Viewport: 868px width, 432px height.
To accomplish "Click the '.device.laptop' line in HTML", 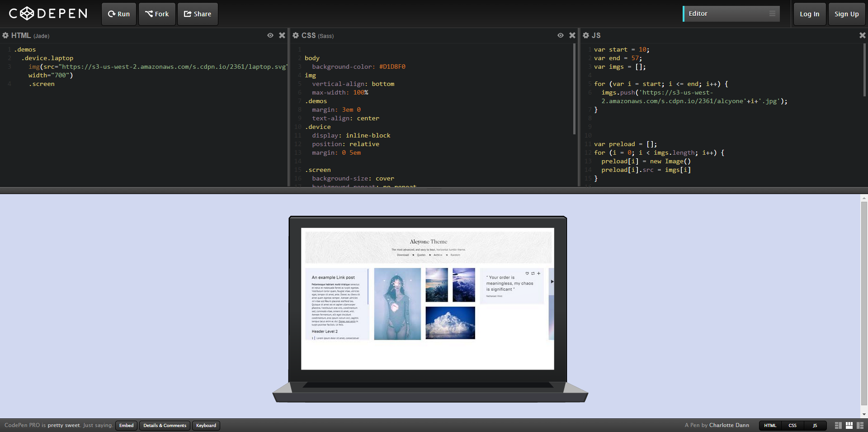I will tap(47, 58).
